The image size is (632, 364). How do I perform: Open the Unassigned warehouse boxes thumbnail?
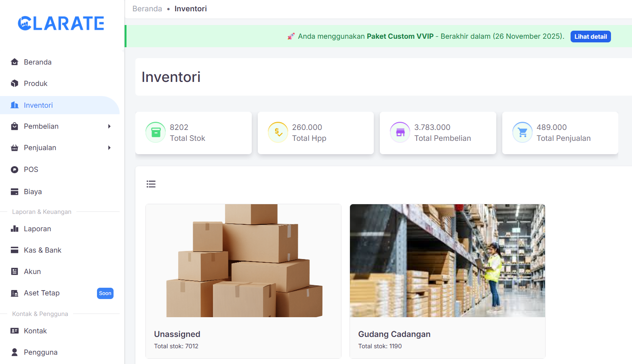tap(243, 261)
